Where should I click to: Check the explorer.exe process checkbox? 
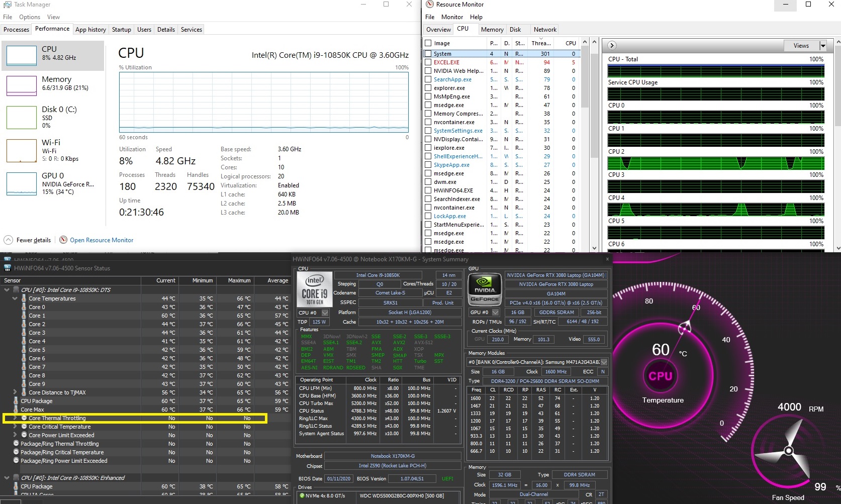(x=428, y=88)
